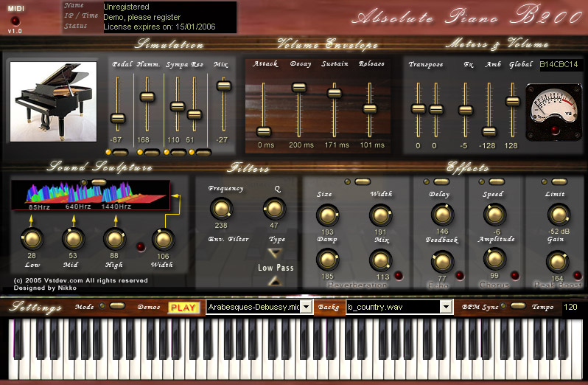This screenshot has height=385, width=588.
Task: Toggle the Sound Sculpture enable switch
Action: pyautogui.click(x=99, y=182)
